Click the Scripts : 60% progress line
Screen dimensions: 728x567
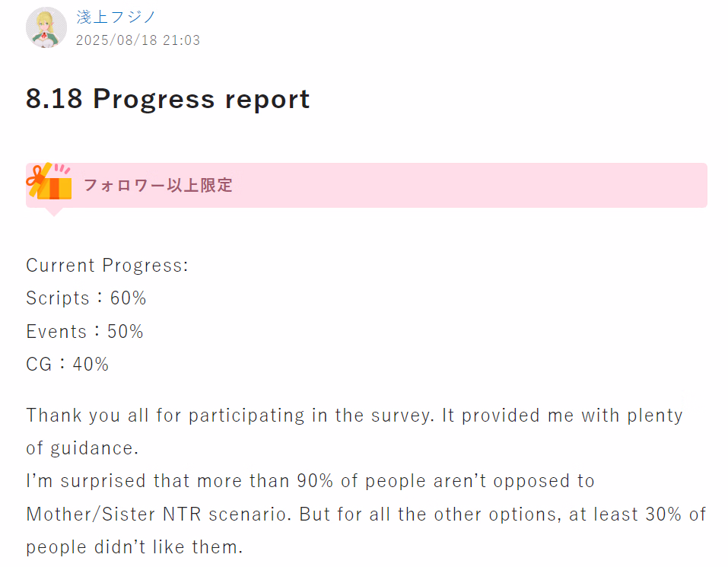[87, 298]
